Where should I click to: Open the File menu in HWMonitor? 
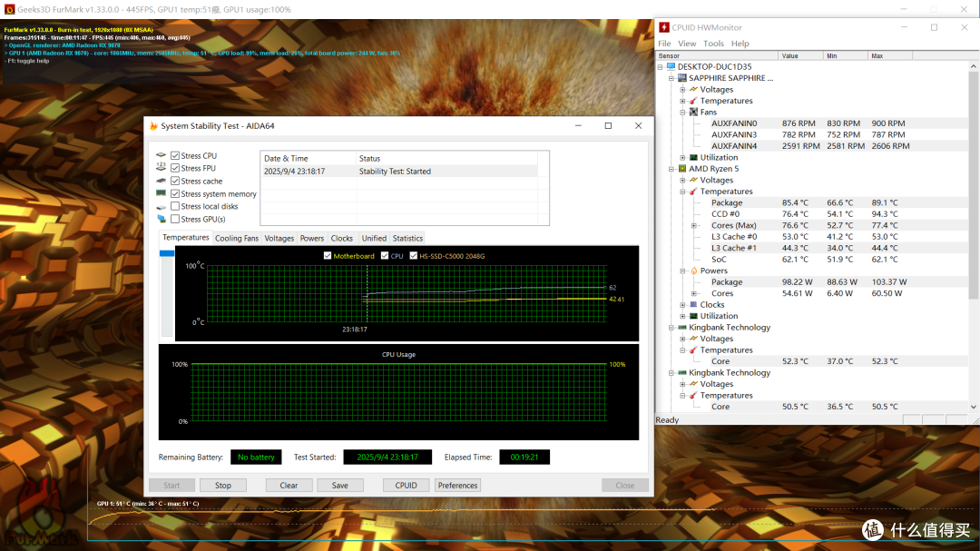pyautogui.click(x=664, y=44)
